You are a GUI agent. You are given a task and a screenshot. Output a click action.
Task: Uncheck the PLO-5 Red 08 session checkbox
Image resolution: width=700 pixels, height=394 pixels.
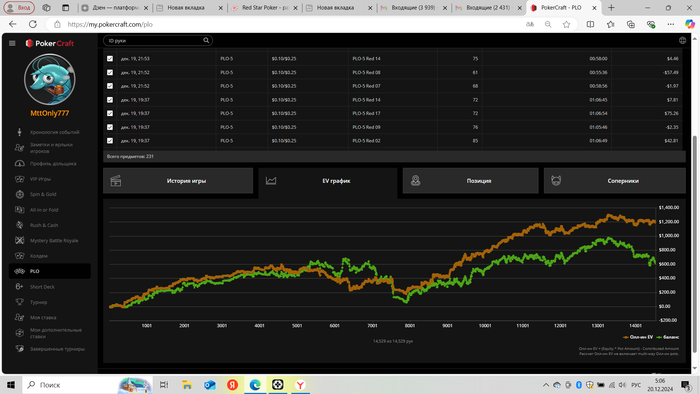pyautogui.click(x=110, y=72)
